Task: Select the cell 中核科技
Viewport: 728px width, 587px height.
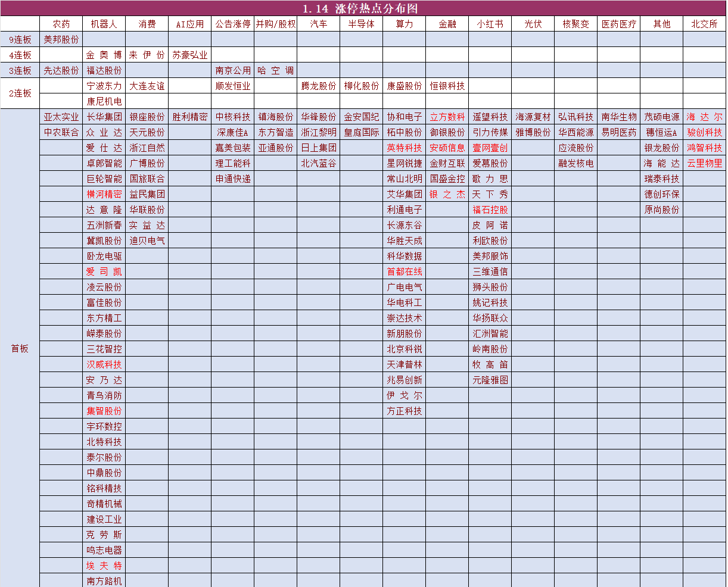Action: tap(233, 117)
